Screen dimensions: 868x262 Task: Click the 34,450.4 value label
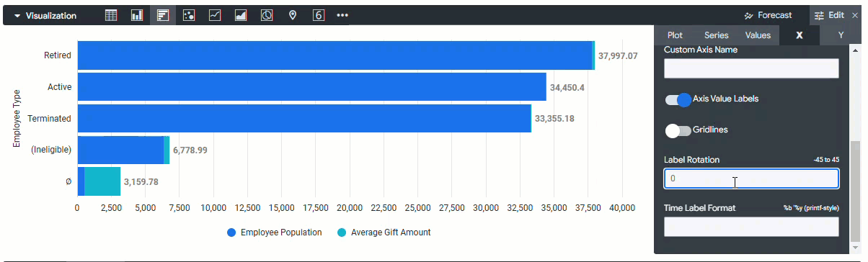tap(567, 87)
